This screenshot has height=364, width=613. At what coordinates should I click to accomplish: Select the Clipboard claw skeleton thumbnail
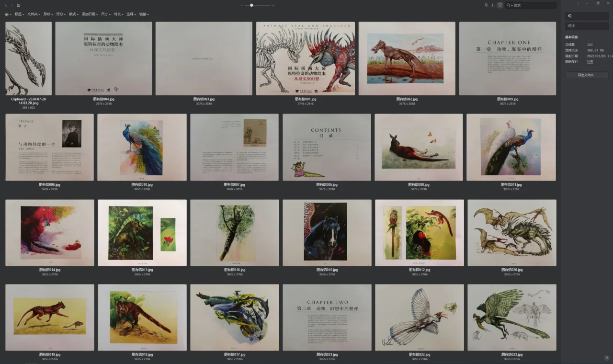[x=28, y=58]
